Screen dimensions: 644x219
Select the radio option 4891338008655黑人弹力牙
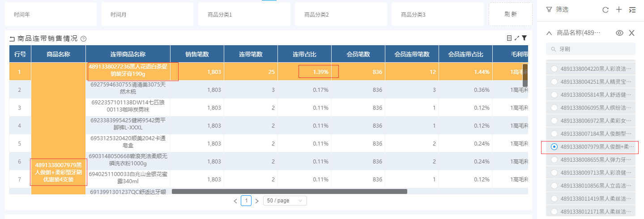coord(554,159)
